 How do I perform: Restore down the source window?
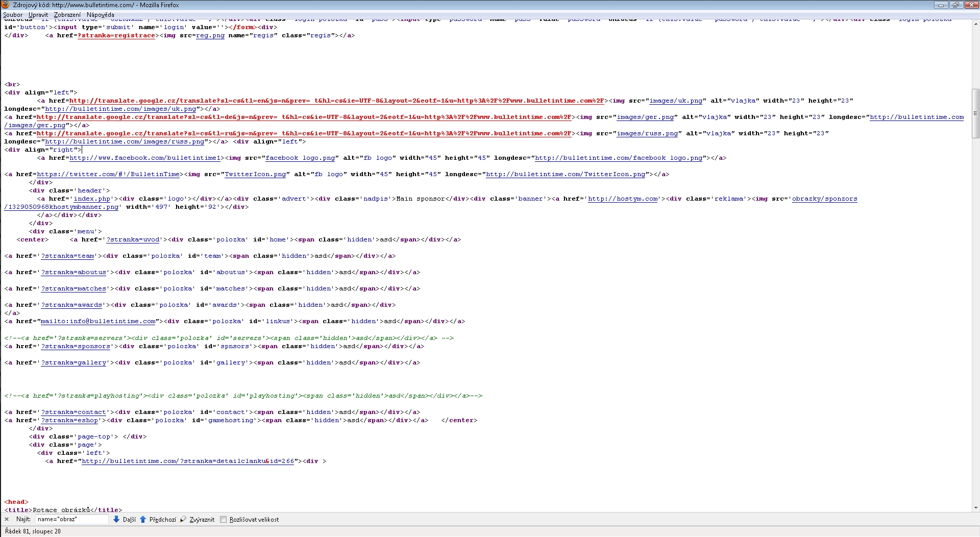pos(955,5)
